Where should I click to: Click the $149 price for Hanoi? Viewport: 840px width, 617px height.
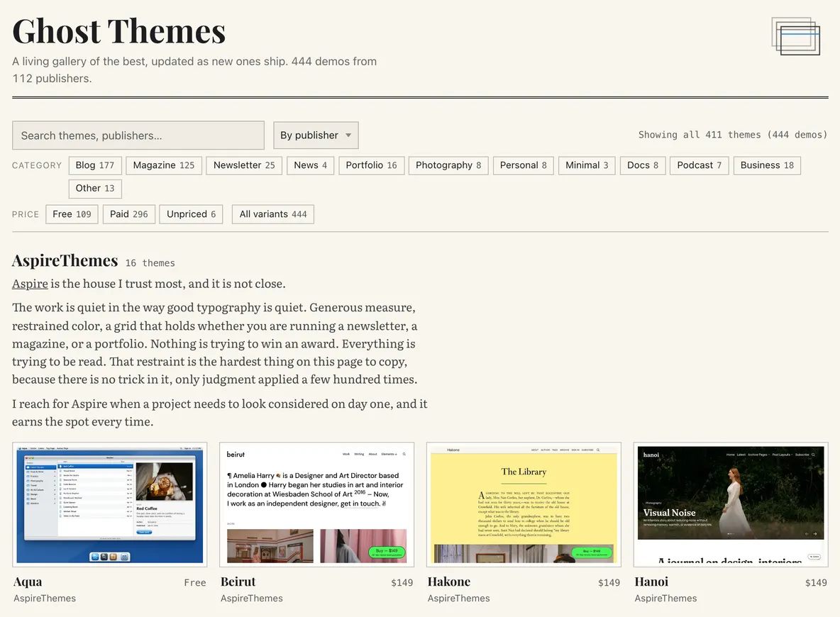(x=816, y=583)
